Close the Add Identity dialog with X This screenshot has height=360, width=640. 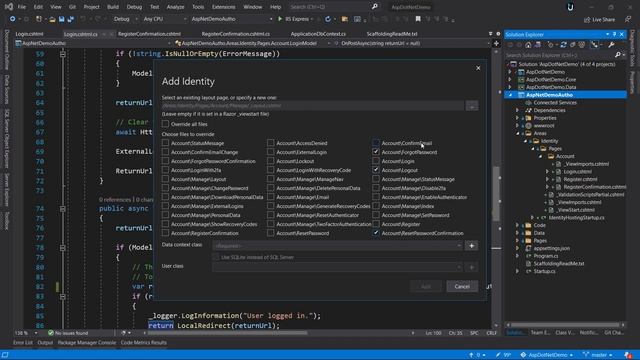click(x=478, y=68)
